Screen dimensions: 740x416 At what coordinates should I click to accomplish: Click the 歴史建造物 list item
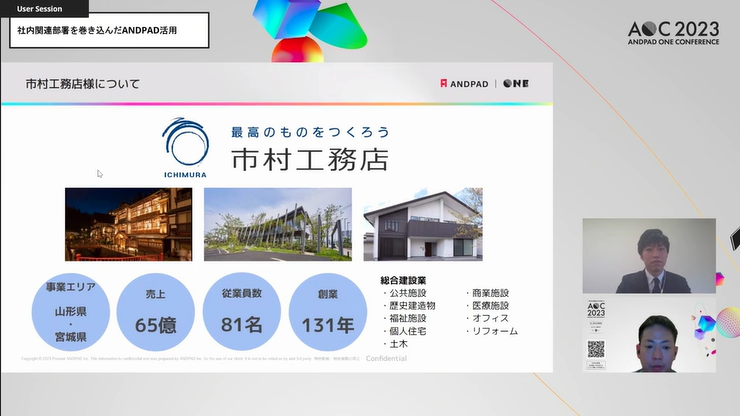click(x=412, y=306)
